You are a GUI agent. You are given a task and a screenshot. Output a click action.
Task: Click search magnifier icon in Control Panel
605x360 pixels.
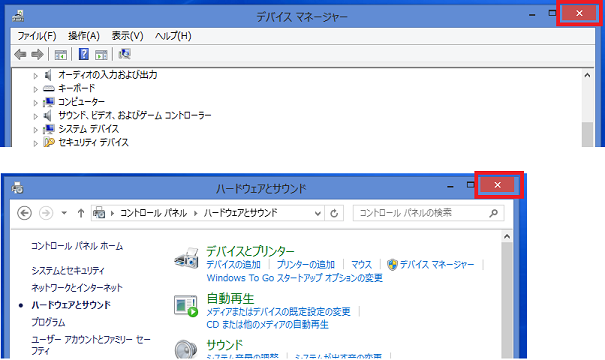(x=493, y=213)
